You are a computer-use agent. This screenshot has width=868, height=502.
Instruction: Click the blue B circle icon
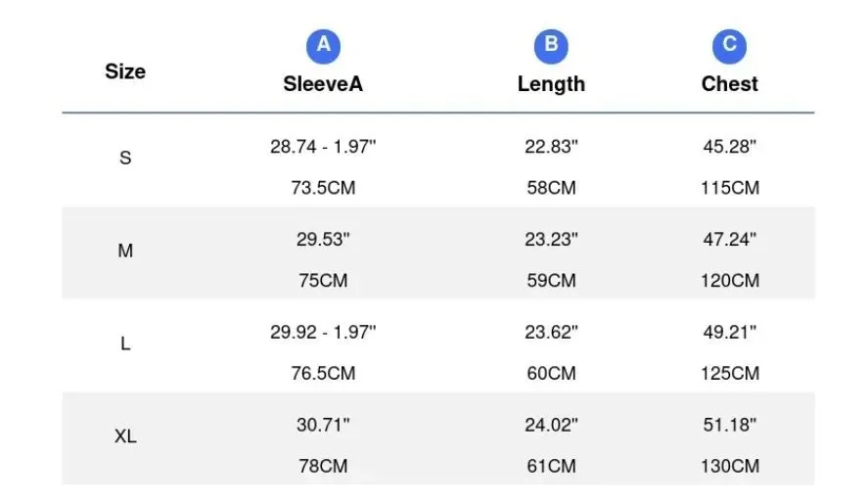coord(551,46)
